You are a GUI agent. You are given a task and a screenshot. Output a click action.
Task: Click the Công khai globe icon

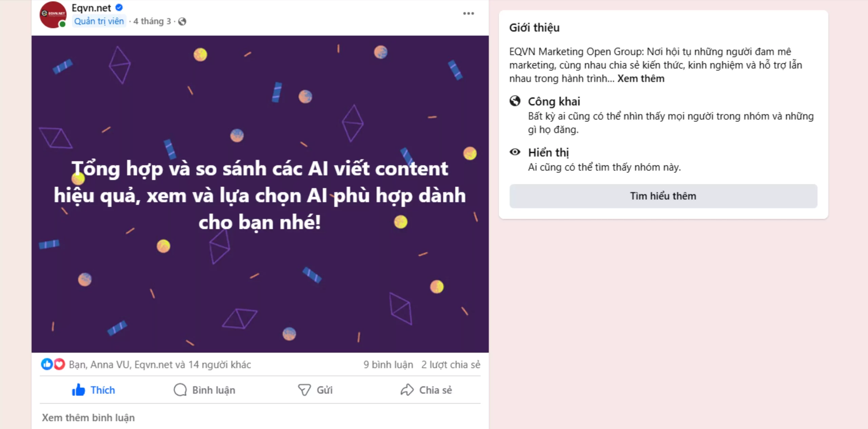515,101
